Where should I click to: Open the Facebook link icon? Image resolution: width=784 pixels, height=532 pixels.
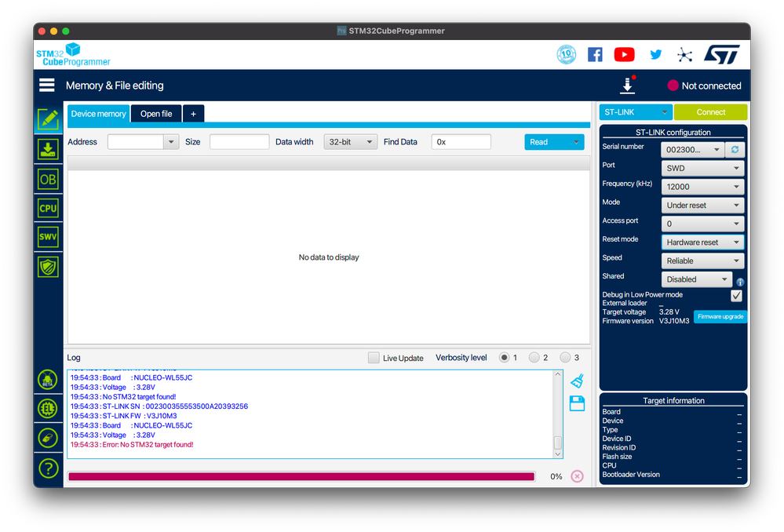(595, 54)
